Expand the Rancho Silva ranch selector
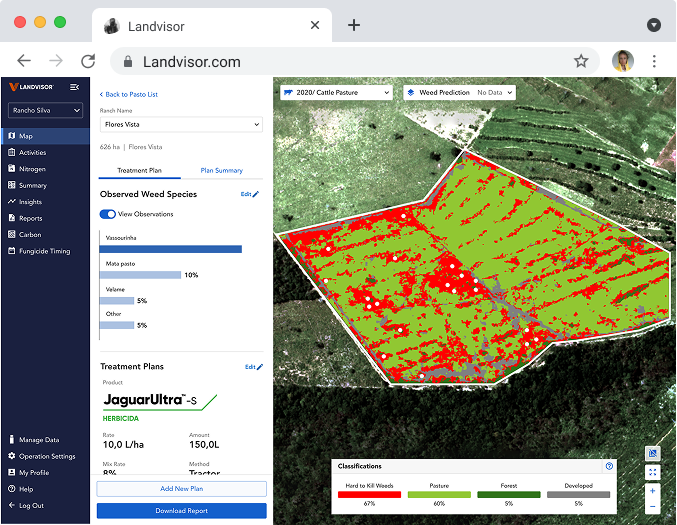Screen dimensions: 677x525 click(x=45, y=111)
